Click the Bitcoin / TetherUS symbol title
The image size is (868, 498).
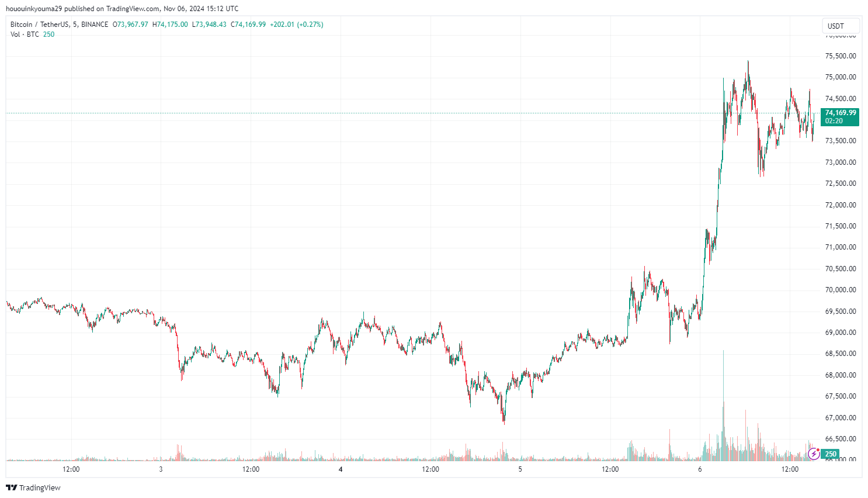coord(40,25)
